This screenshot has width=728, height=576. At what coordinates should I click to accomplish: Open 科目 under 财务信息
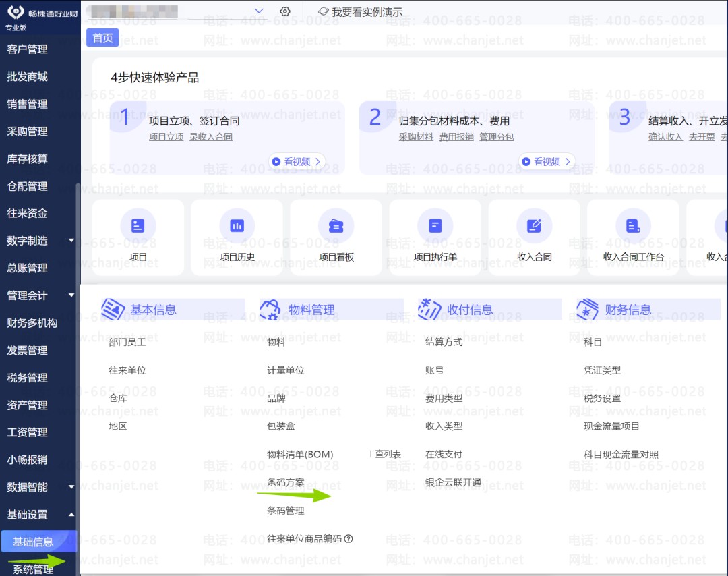[593, 343]
